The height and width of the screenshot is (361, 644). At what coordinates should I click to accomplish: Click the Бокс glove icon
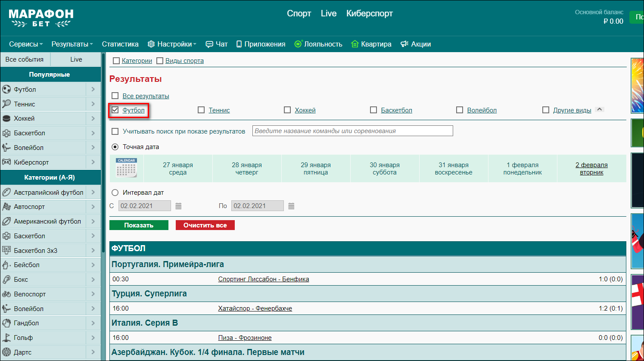click(x=6, y=280)
